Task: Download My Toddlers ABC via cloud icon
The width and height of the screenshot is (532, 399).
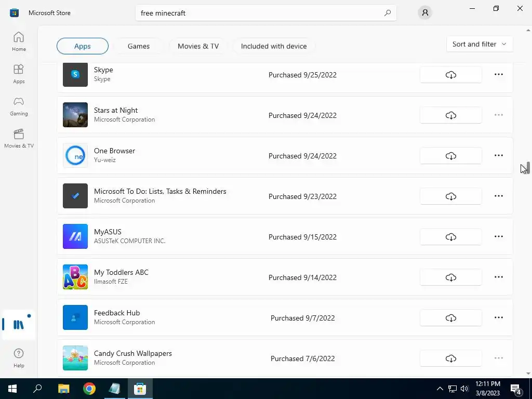Action: [x=450, y=277]
